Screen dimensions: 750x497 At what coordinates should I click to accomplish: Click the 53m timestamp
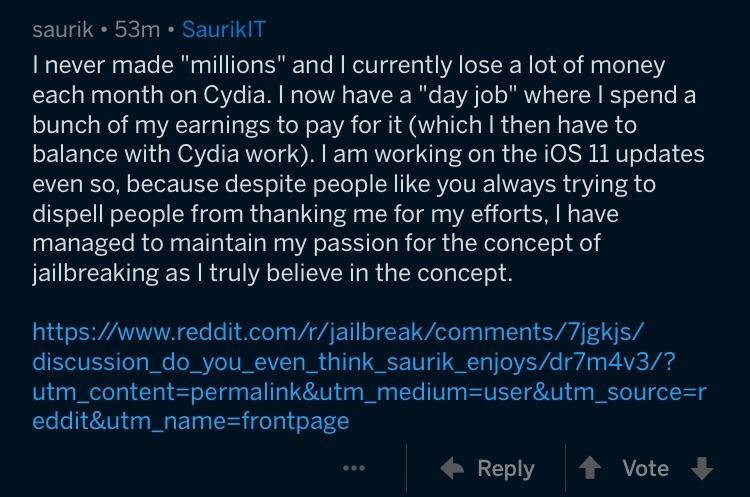(137, 30)
